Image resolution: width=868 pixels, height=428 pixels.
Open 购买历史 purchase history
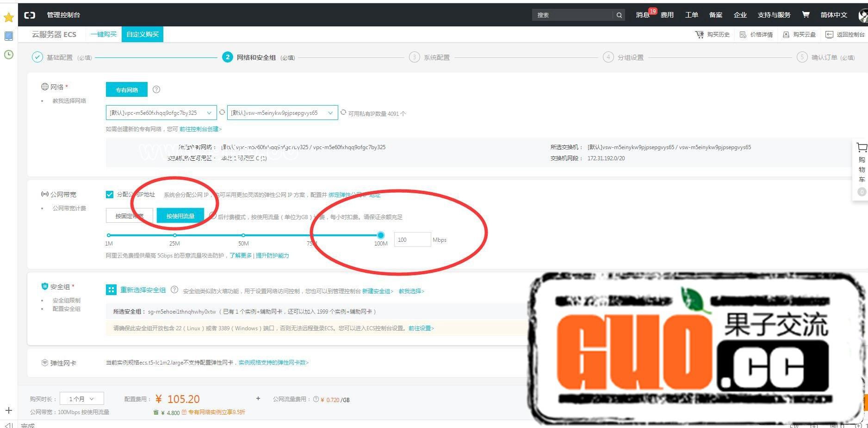tap(713, 34)
